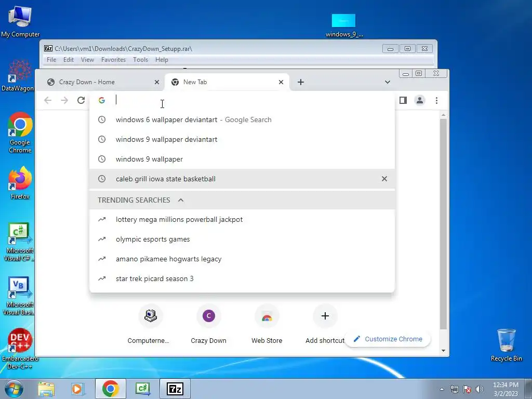Open Windows Media Player taskbar icon

point(77,389)
